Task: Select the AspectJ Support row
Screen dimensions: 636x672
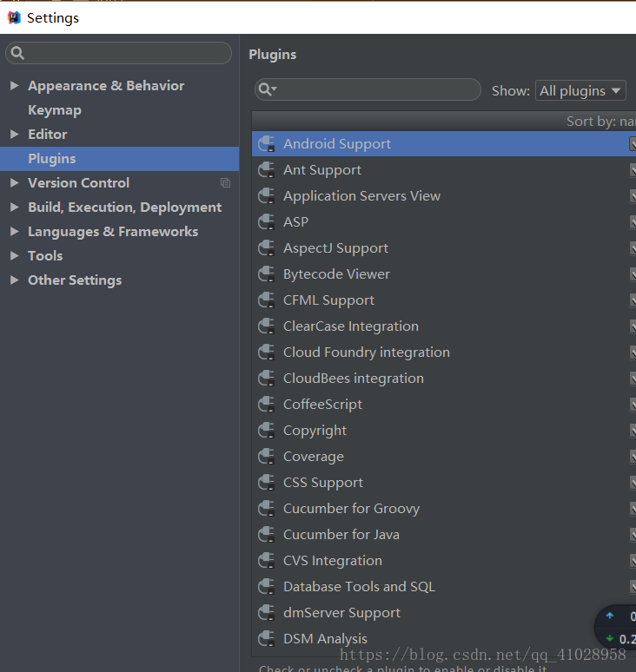Action: [444, 248]
